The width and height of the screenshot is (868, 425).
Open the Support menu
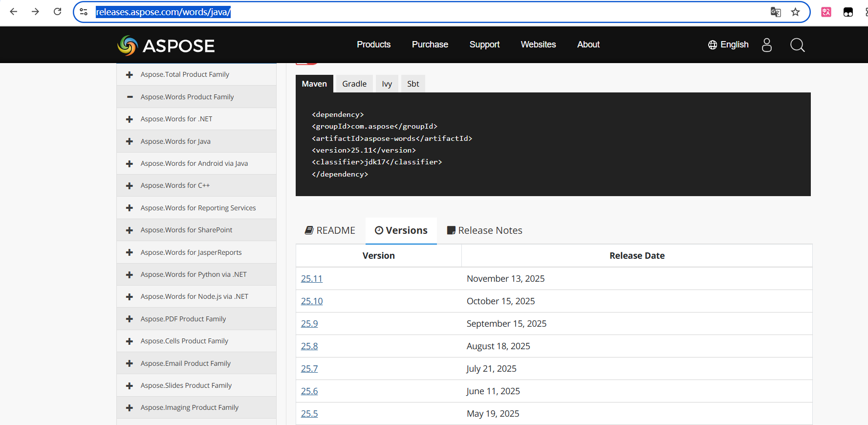(484, 45)
